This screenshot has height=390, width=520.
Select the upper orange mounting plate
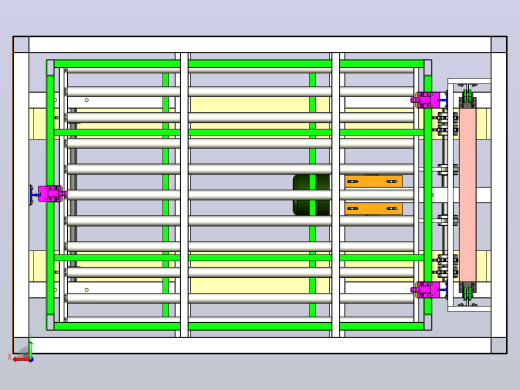(x=373, y=181)
